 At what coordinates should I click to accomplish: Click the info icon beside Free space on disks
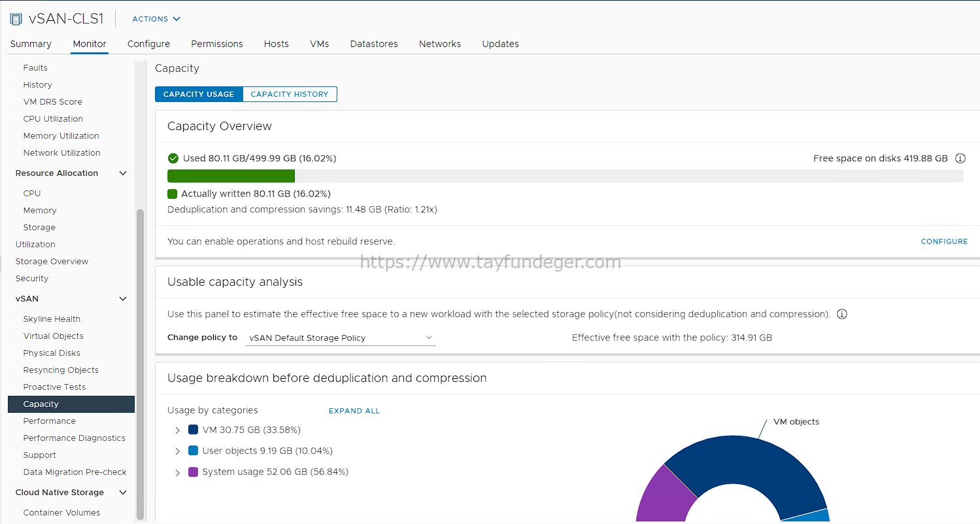pyautogui.click(x=960, y=158)
